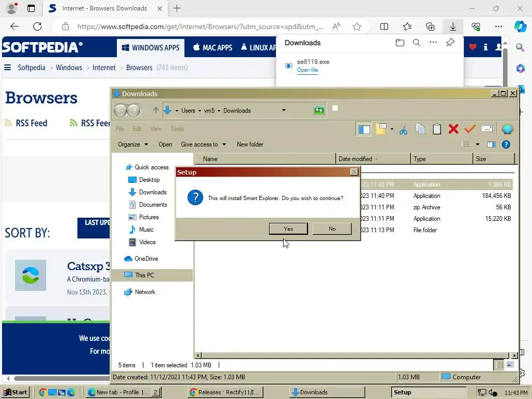
Task: Click the paste clipboard icon in Explorer toolbar
Action: 436,129
